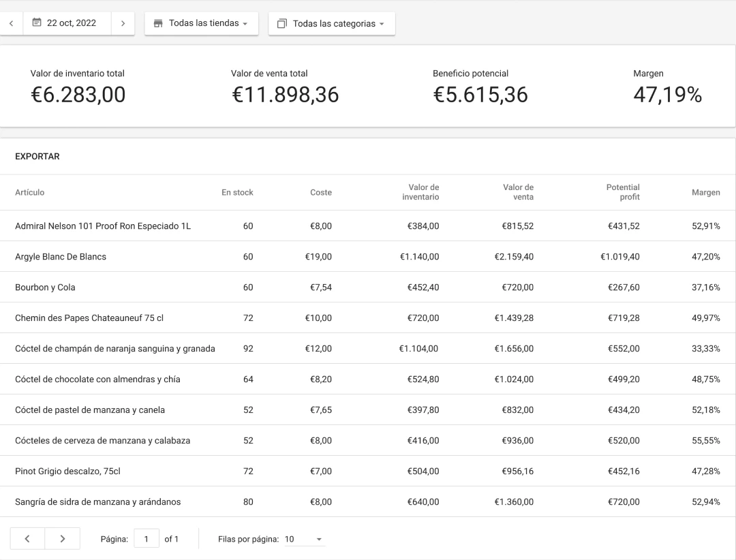Click the page number input field
The width and height of the screenshot is (736, 560).
pos(147,539)
